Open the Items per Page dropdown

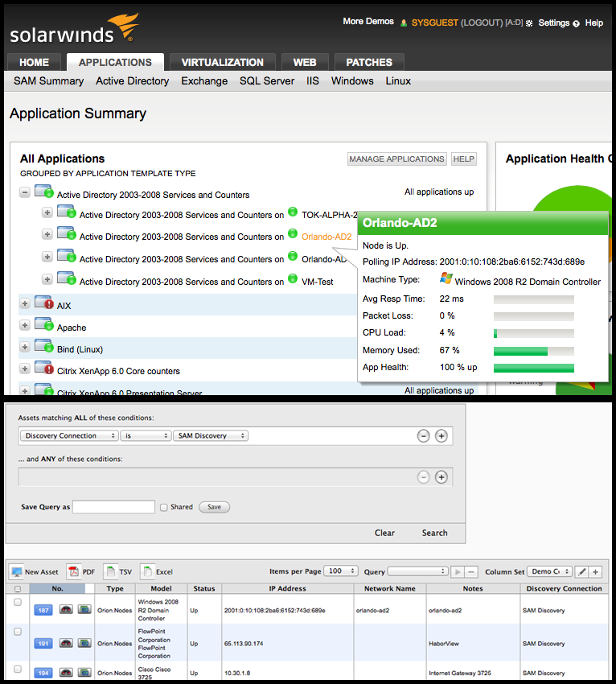point(341,571)
